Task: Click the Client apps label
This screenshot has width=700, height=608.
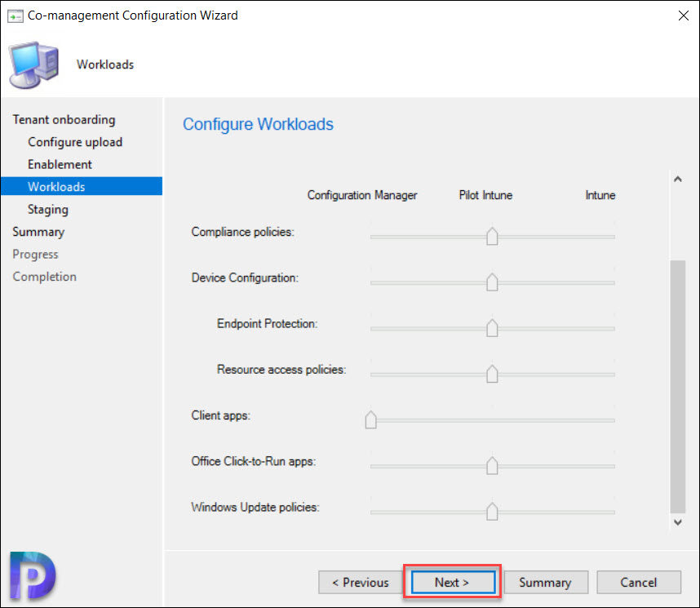Action: tap(220, 415)
